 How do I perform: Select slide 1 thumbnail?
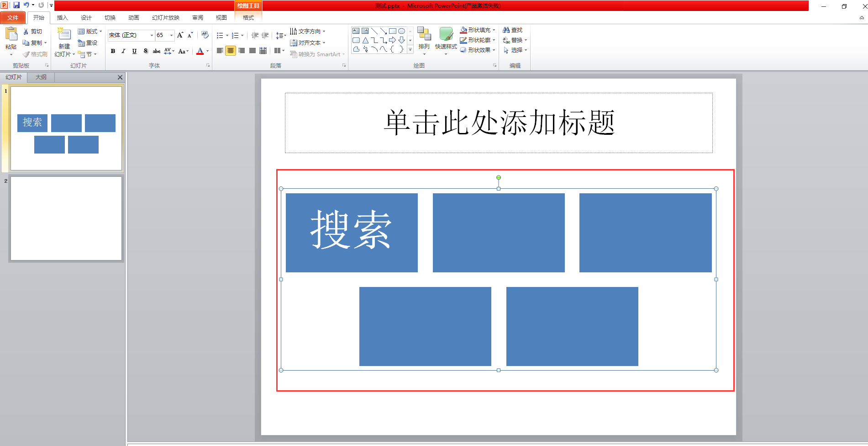click(66, 128)
